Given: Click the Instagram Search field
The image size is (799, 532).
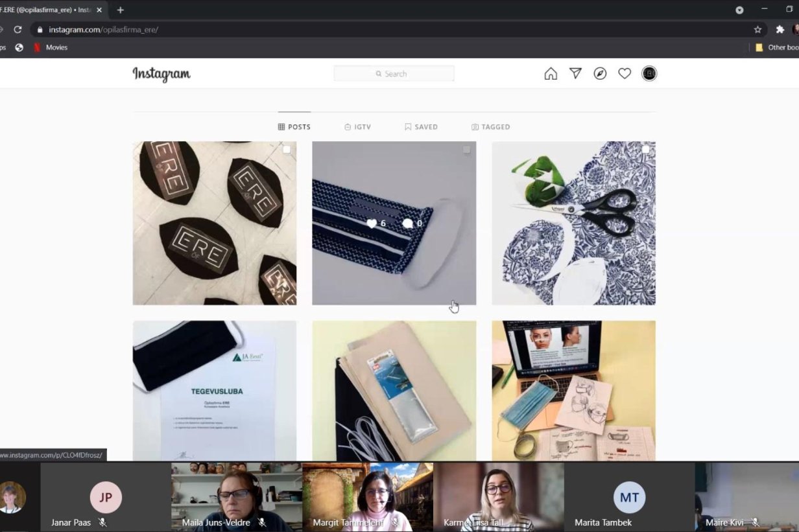Looking at the screenshot, I should pos(394,74).
